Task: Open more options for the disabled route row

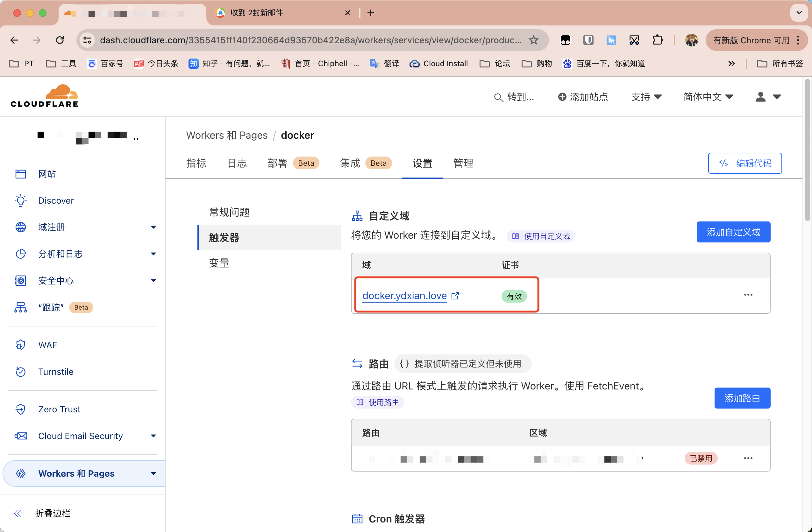Action: click(x=748, y=458)
